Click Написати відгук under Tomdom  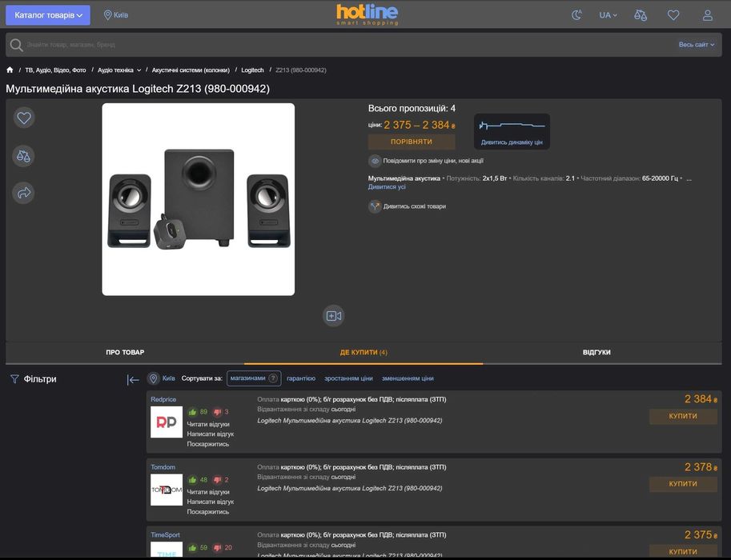click(x=211, y=502)
